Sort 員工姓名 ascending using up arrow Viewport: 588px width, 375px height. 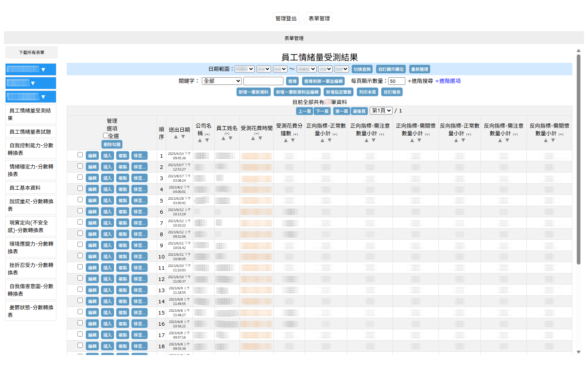pos(223,138)
